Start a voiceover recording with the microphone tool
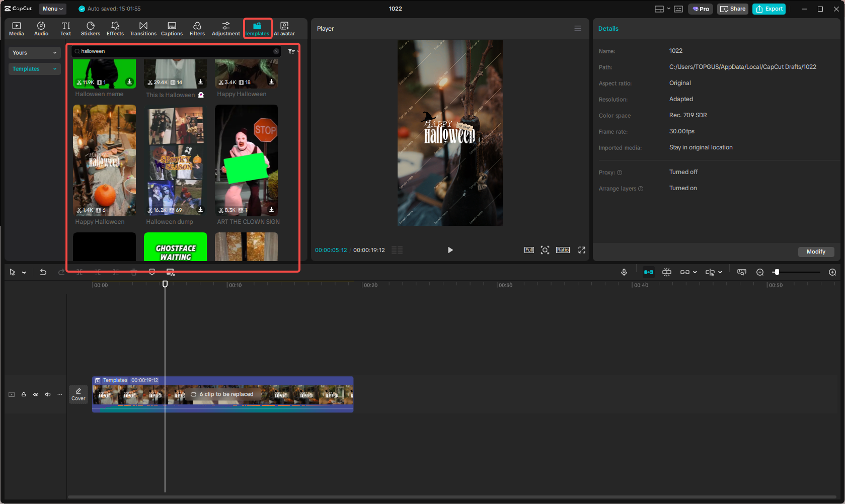 pyautogui.click(x=624, y=272)
